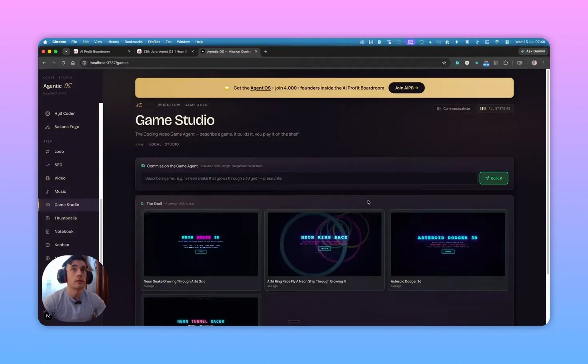Screen dimensions: 588x364
Task: Click the Join AIPB button
Action: (x=406, y=88)
